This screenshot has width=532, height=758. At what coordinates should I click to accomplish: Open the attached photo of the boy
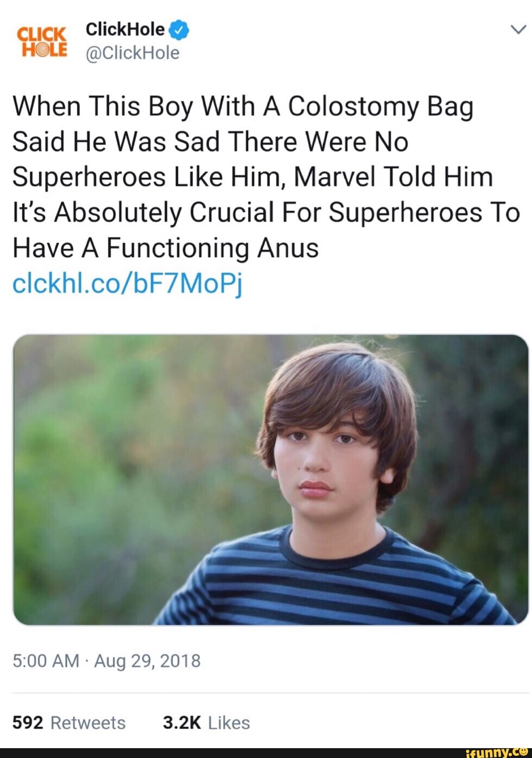click(x=270, y=479)
